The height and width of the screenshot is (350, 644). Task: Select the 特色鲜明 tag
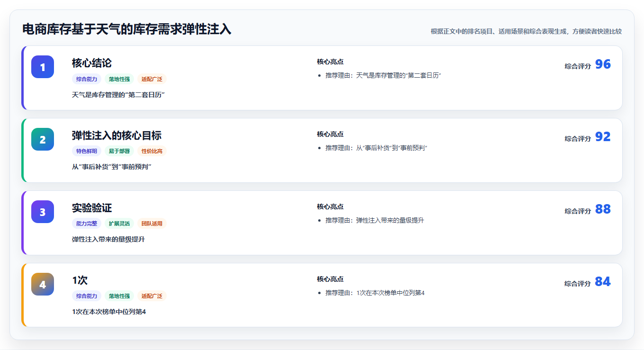pos(87,152)
